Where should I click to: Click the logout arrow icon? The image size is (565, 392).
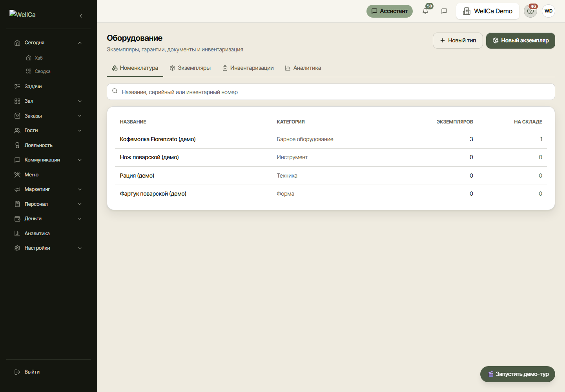(x=17, y=372)
